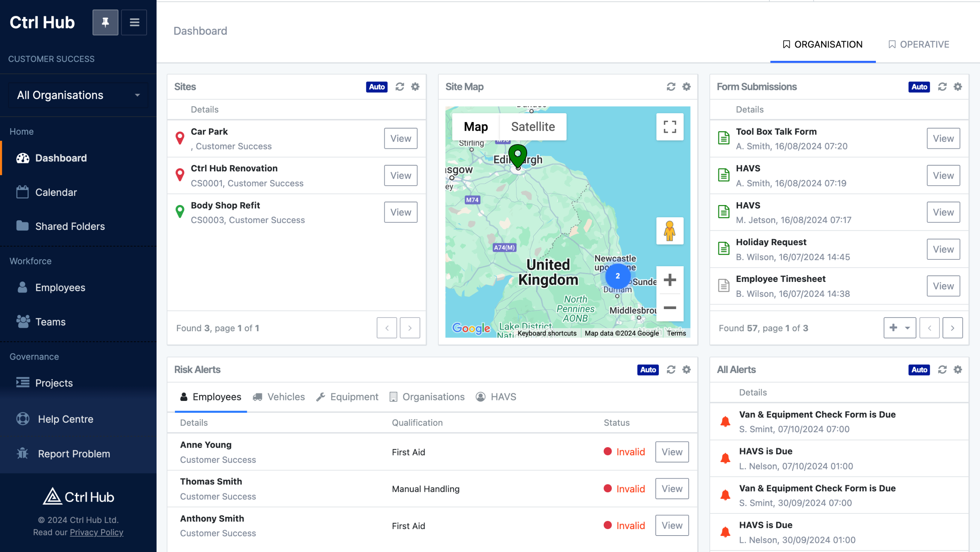Refresh the All Alerts widget
This screenshot has height=552, width=980.
[942, 370]
